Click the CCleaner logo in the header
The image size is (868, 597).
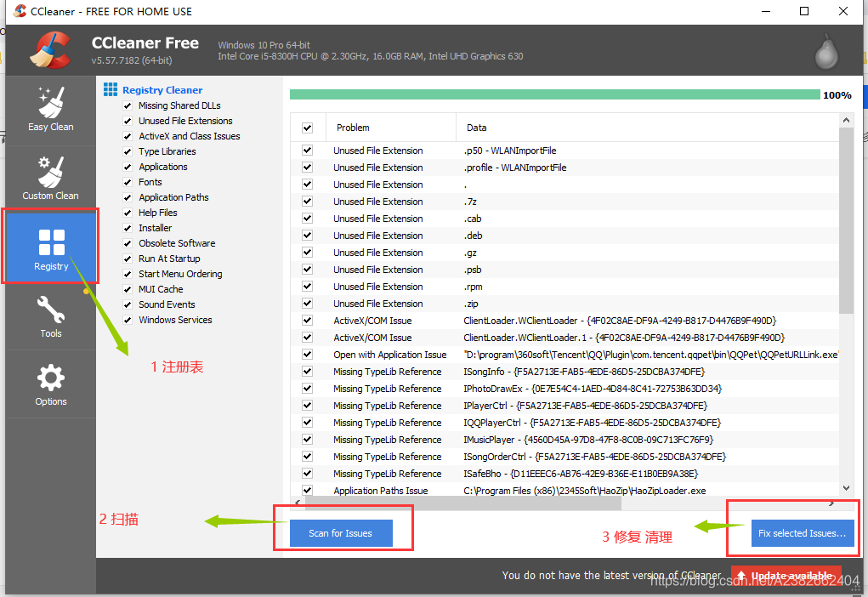tap(50, 50)
